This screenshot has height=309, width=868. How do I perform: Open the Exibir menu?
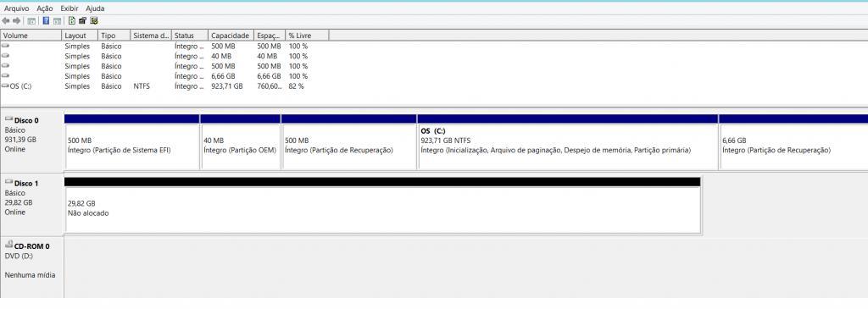(x=70, y=8)
